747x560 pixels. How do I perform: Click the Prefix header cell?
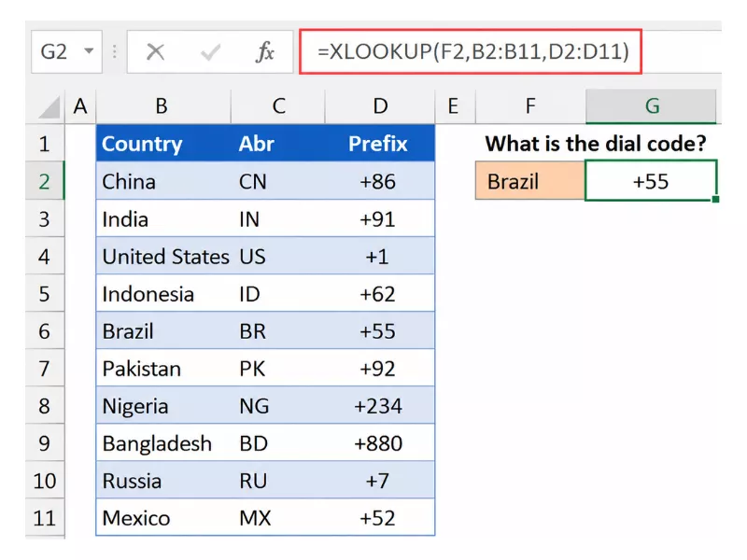tap(380, 144)
